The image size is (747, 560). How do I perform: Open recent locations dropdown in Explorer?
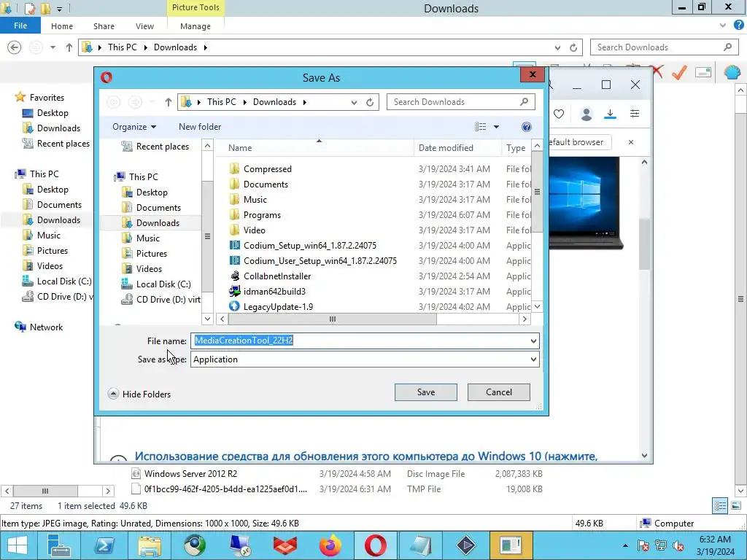[x=53, y=47]
